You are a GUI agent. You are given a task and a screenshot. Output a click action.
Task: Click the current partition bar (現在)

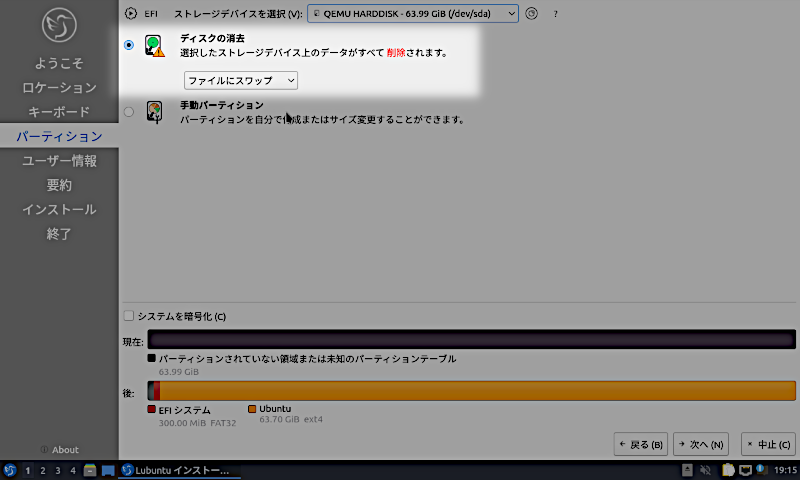[x=471, y=339]
